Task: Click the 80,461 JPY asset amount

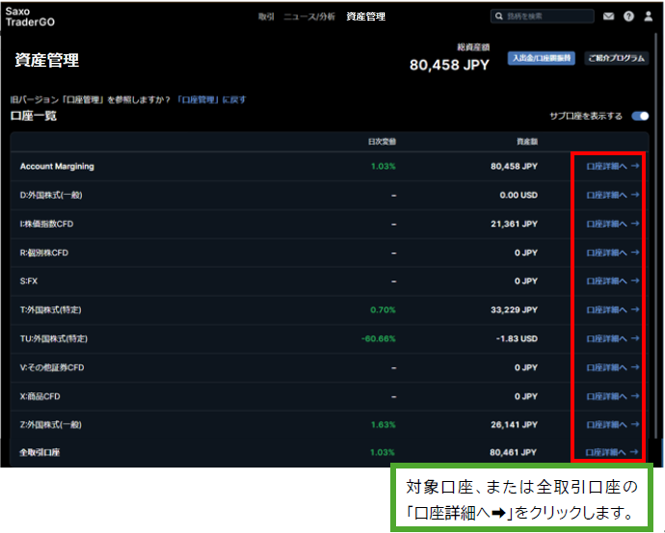Action: pyautogui.click(x=513, y=452)
